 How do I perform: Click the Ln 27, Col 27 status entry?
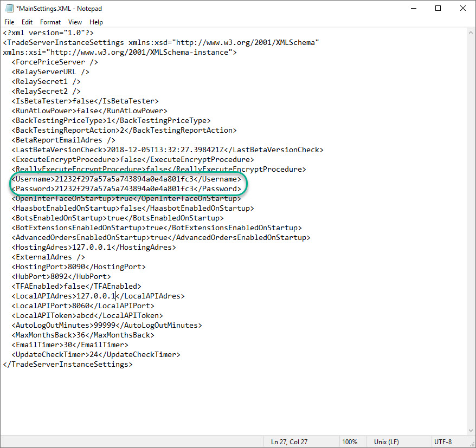coord(289,442)
